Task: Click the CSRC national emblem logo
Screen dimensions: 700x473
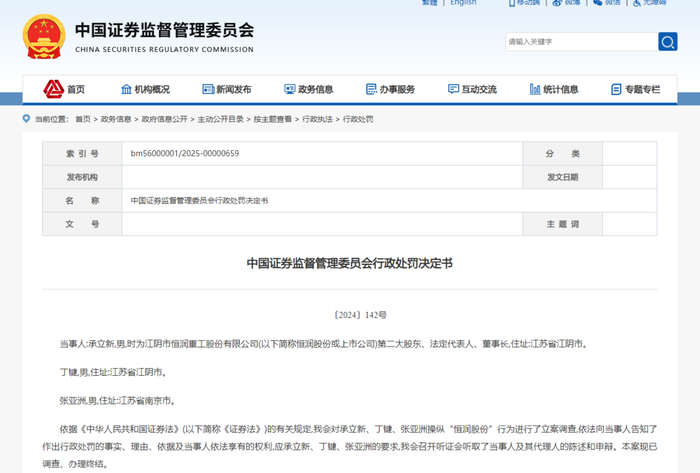Action: tap(44, 37)
